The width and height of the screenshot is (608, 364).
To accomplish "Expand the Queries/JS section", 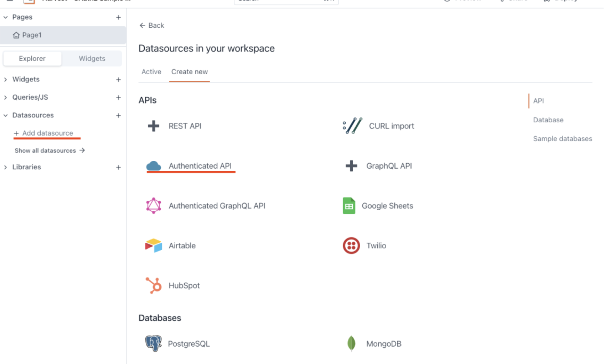I will 5,97.
